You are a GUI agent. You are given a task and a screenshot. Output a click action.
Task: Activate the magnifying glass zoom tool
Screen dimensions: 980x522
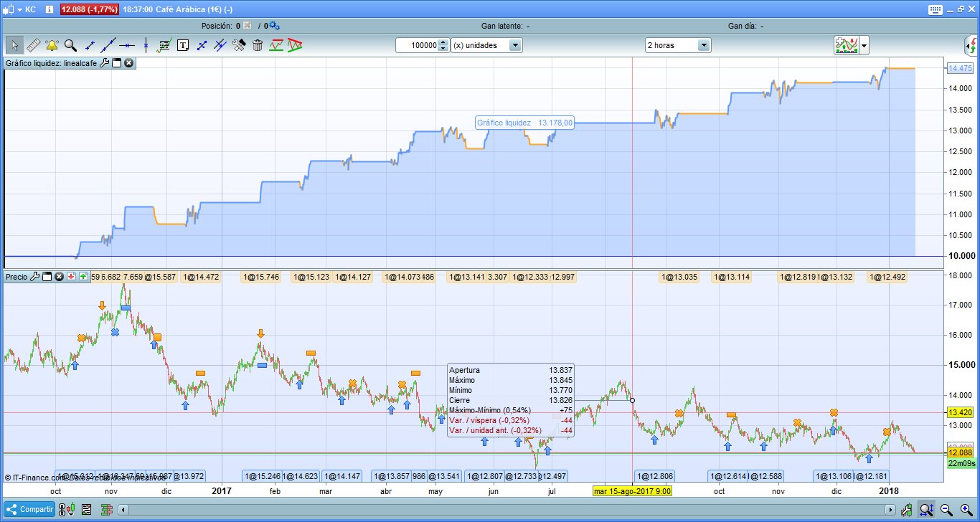point(70,45)
